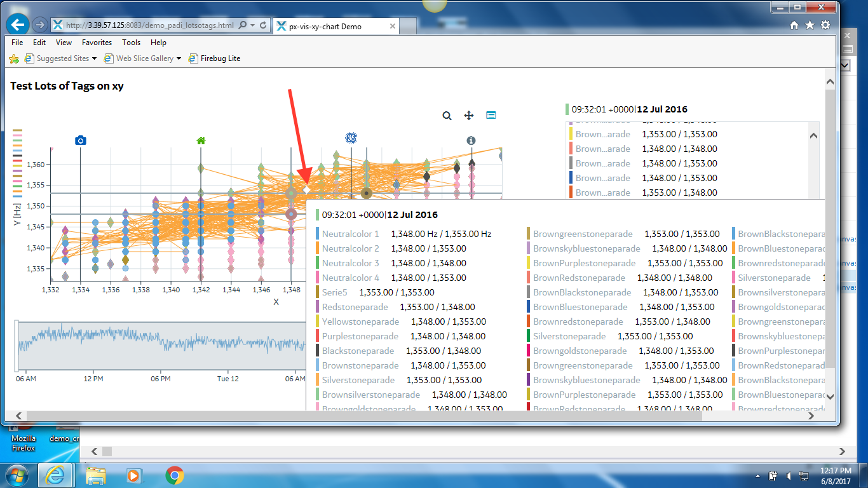Open the address bar autocomplete dropdown arrow
This screenshot has width=868, height=488.
254,25
